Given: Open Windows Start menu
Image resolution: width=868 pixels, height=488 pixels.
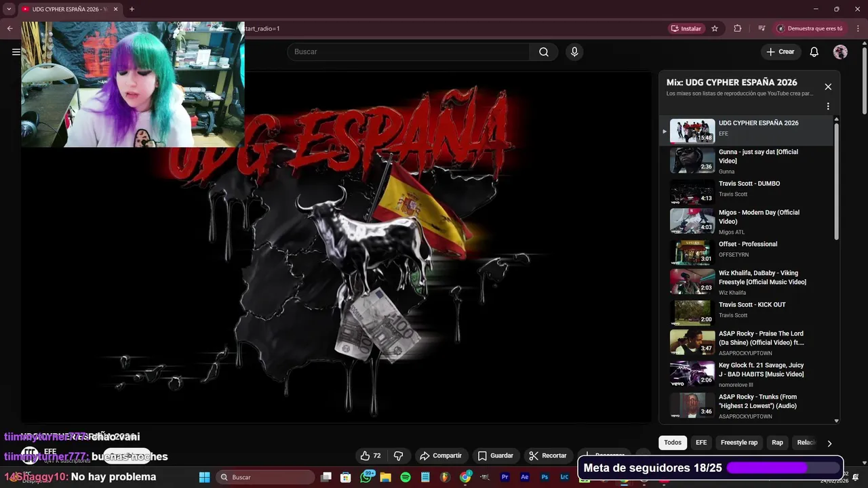Looking at the screenshot, I should [204, 477].
